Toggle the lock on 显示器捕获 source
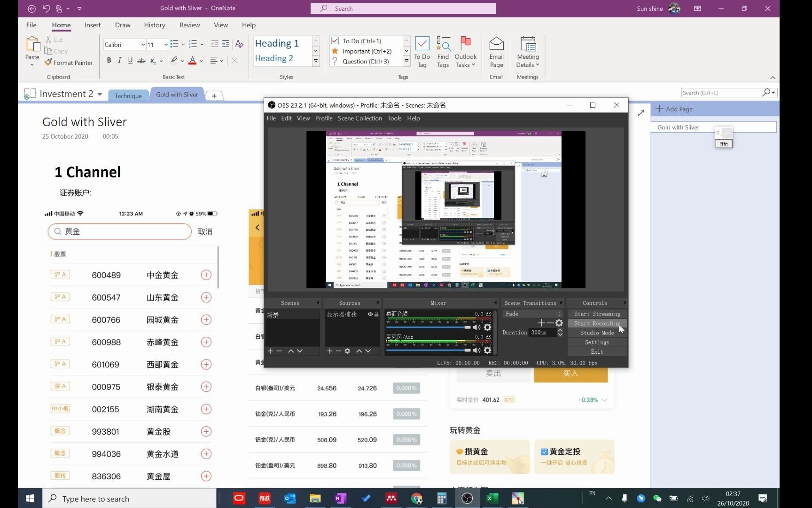Screen dimensions: 812x508 tap(376, 314)
